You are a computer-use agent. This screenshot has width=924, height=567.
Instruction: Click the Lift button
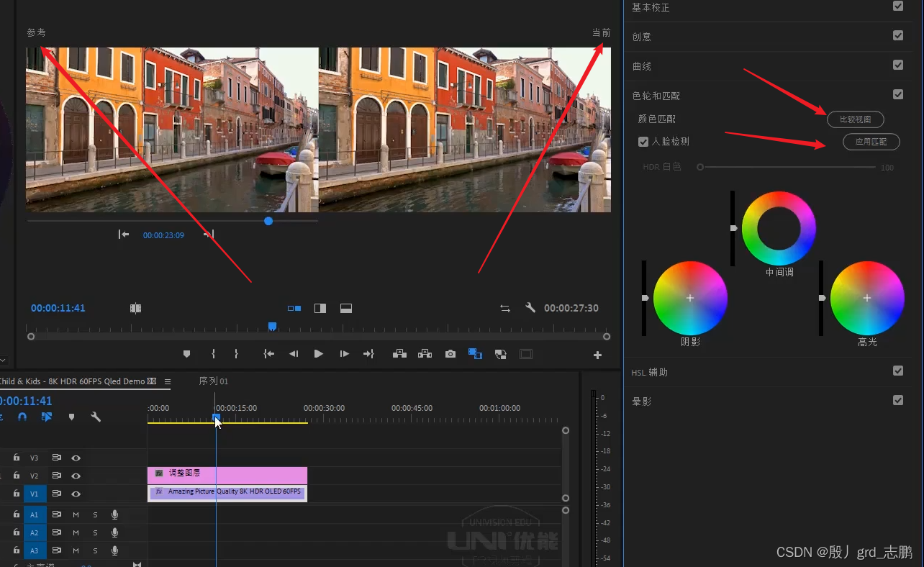[399, 354]
